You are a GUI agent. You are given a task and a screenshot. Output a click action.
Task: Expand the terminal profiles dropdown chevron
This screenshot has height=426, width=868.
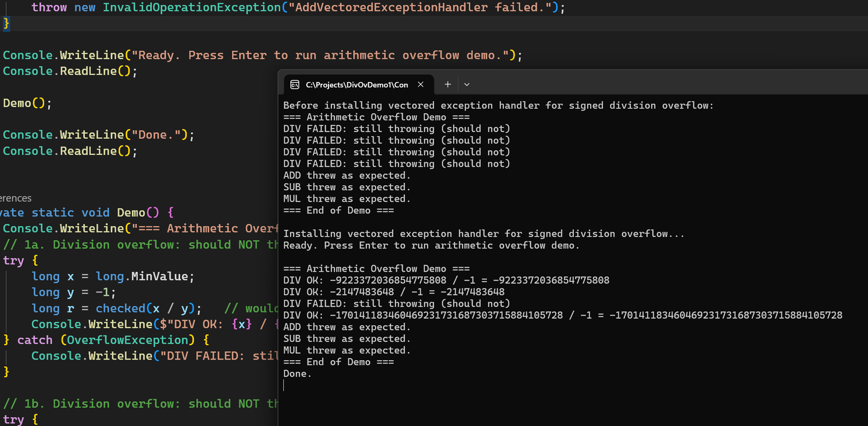pos(467,85)
